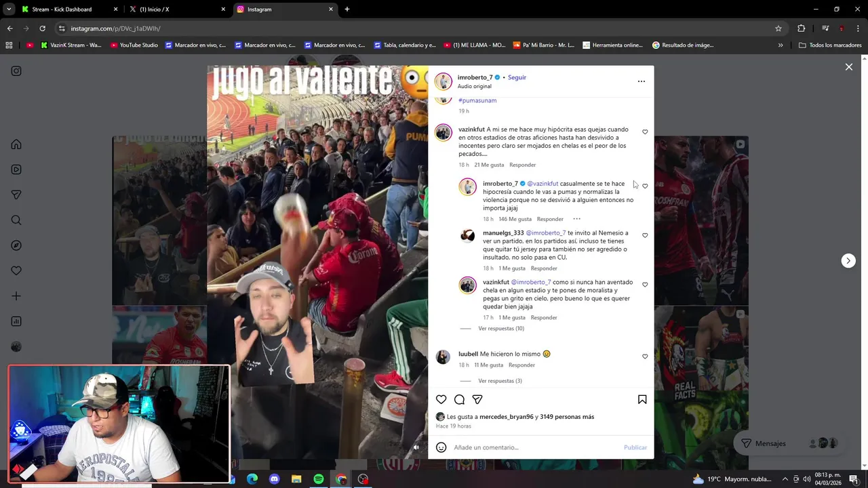868x488 pixels.
Task: Open the browser extensions puzzle icon
Action: pos(802,28)
